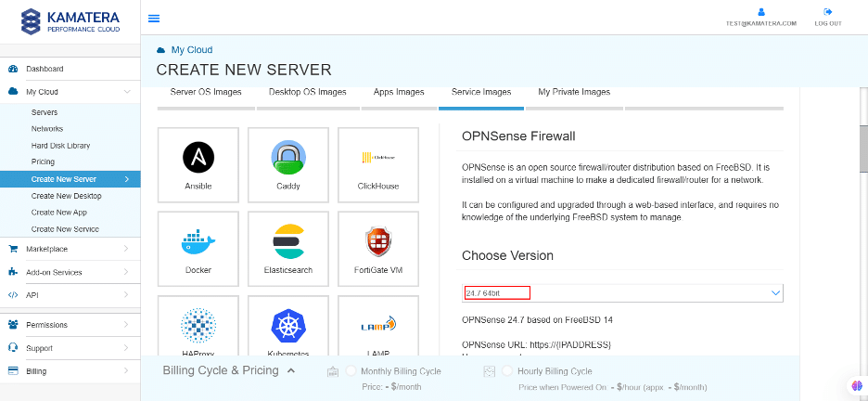Click the My Cloud sidebar cloud icon
Screen dimensions: 868x401
pyautogui.click(x=13, y=91)
